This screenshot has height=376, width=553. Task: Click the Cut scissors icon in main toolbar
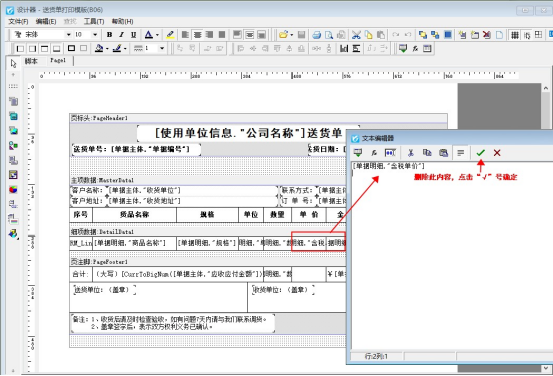click(x=356, y=35)
